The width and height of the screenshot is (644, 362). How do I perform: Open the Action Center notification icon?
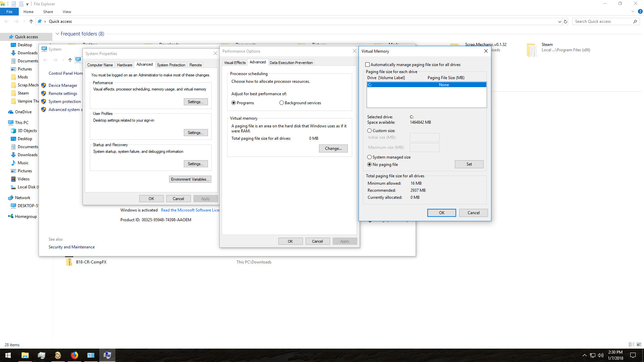point(633,355)
